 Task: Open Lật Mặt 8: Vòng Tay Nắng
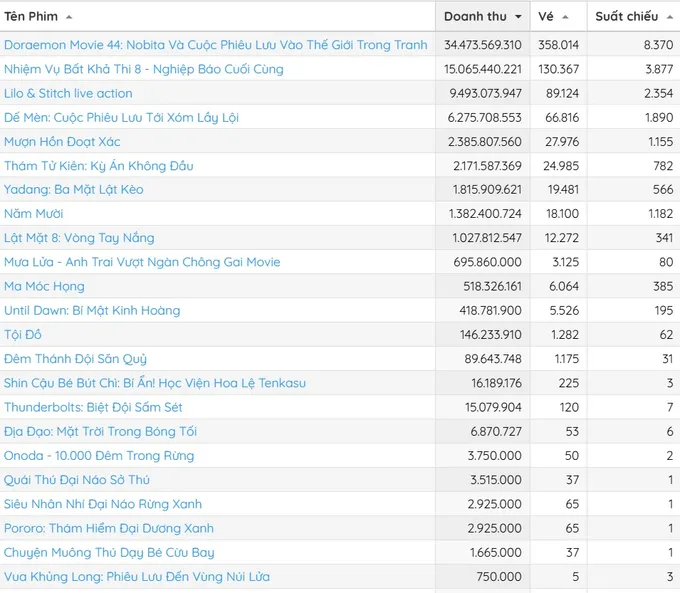79,238
